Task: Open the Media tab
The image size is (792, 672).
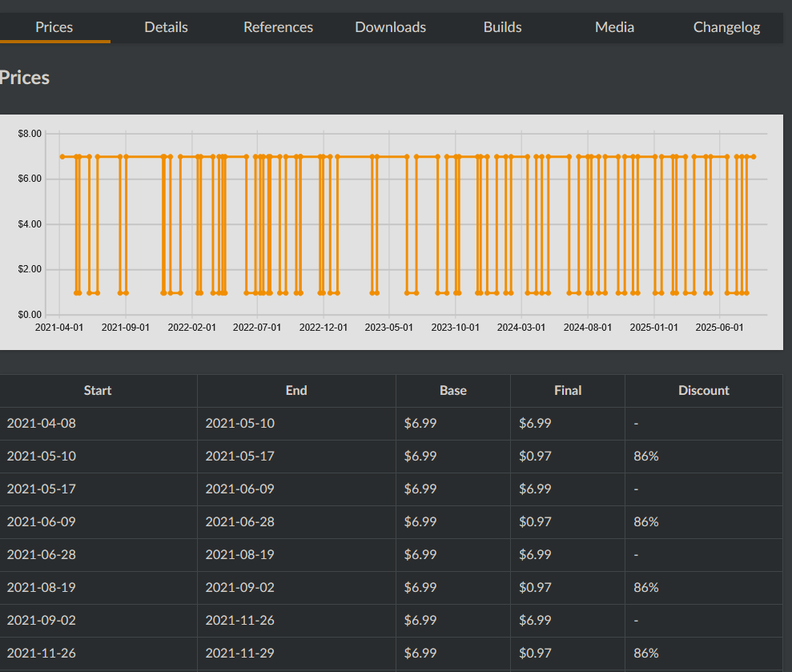Action: [x=614, y=27]
